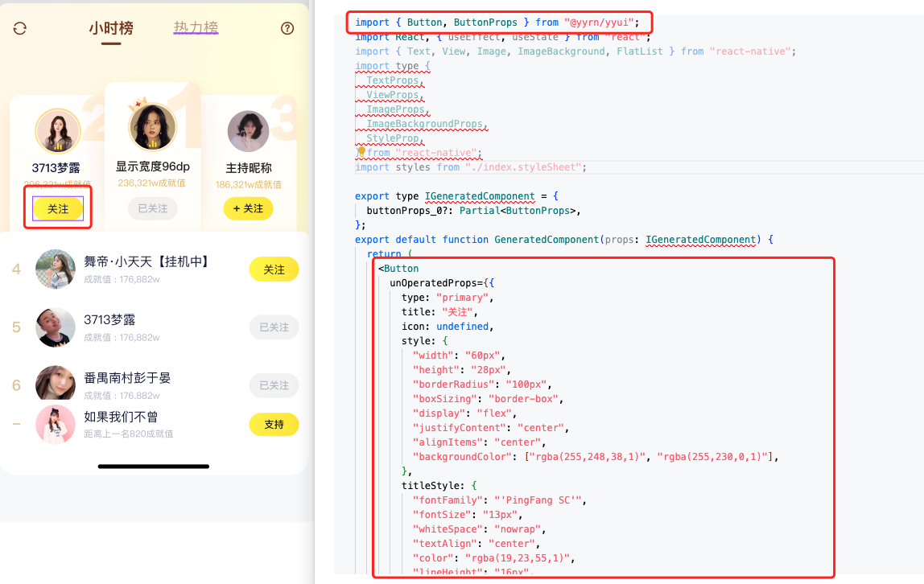Tap the crowned avatar of 显示宽度96dp
The width and height of the screenshot is (924, 584).
pos(152,127)
